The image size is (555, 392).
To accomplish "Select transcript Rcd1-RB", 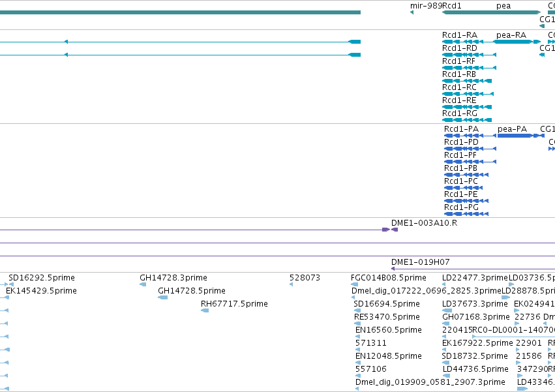I will tap(467, 81).
